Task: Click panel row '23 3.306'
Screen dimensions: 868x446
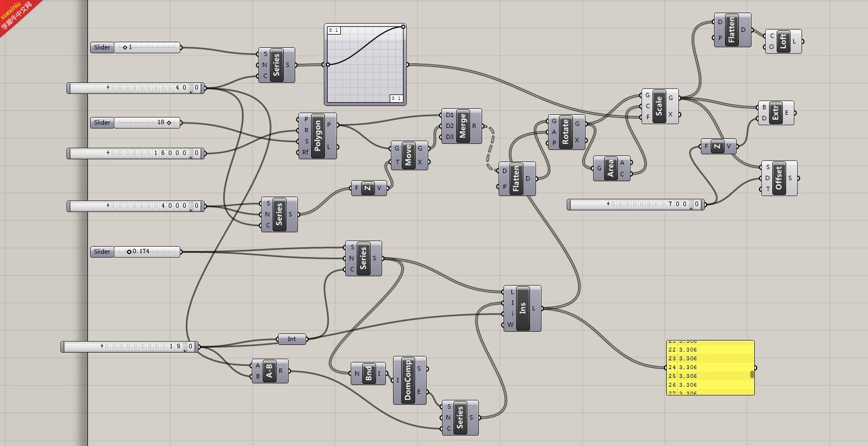Action: (708, 358)
